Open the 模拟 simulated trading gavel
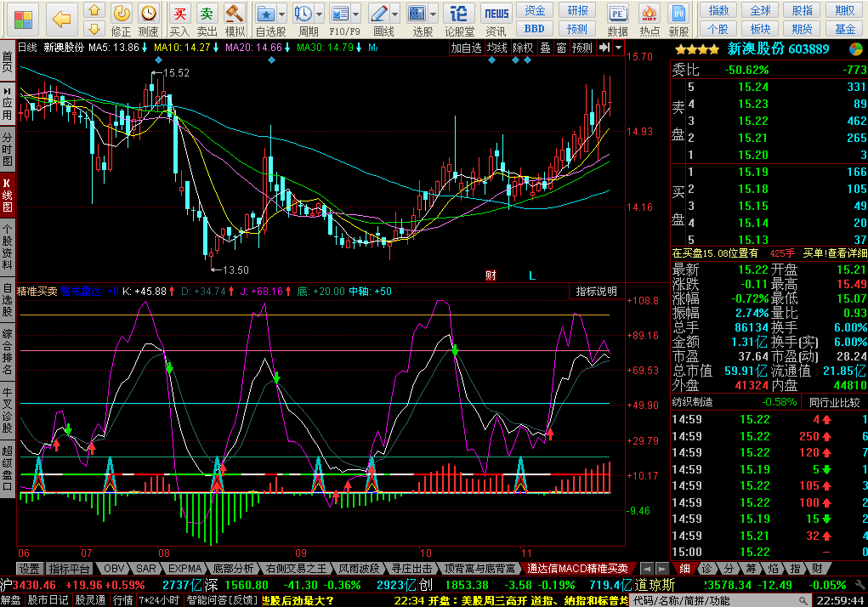868x607 pixels. 235,20
